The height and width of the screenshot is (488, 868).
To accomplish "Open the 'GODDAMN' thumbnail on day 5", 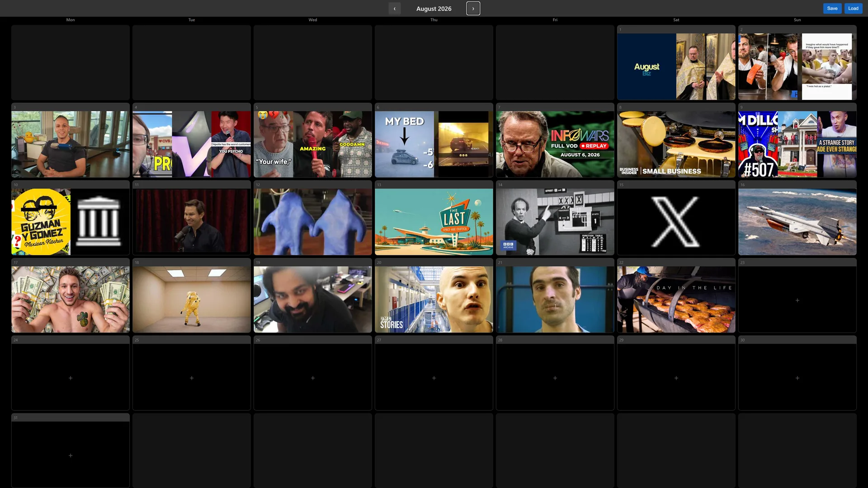I will pos(352,144).
